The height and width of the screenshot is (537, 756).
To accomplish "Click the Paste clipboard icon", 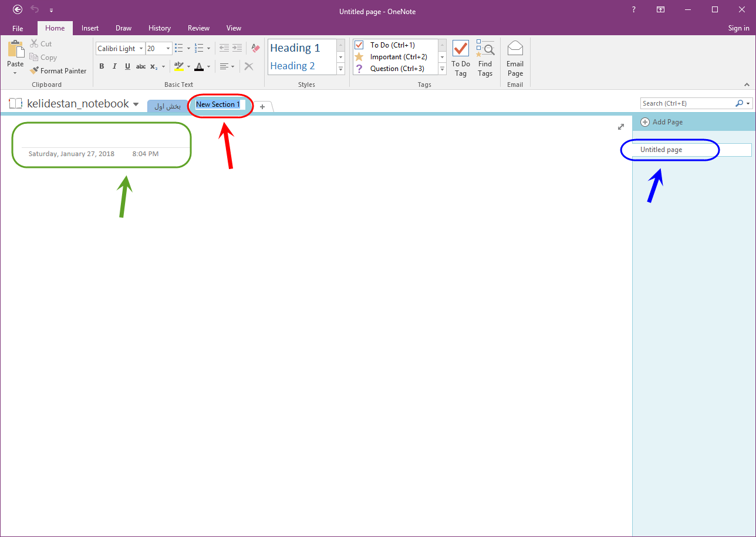I will pos(15,49).
